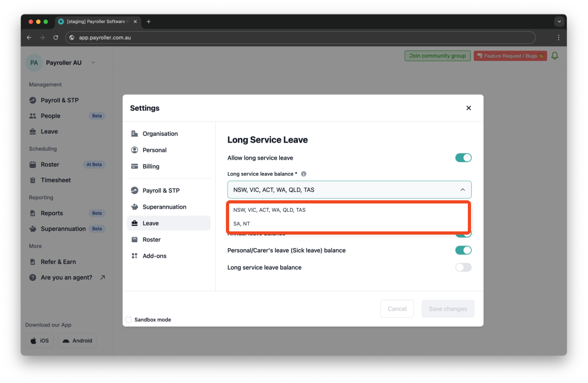The image size is (588, 383).
Task: Click the Feature Request / Bugs button
Action: (x=510, y=55)
